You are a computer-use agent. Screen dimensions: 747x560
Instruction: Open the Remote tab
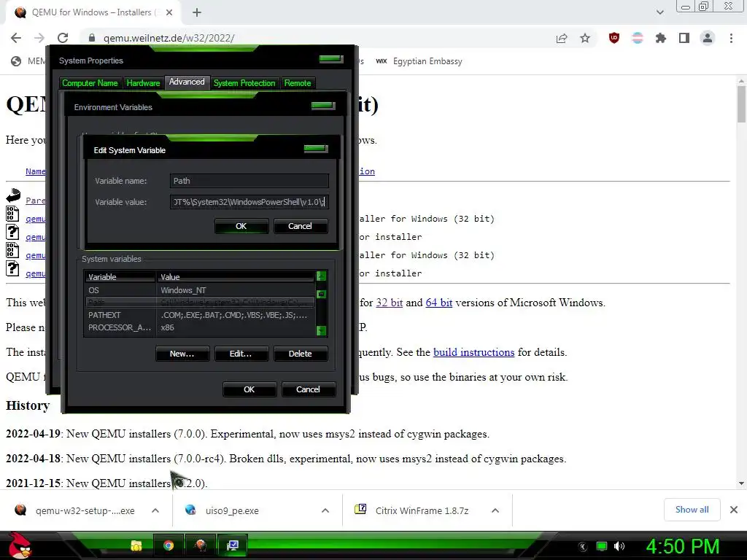(298, 83)
